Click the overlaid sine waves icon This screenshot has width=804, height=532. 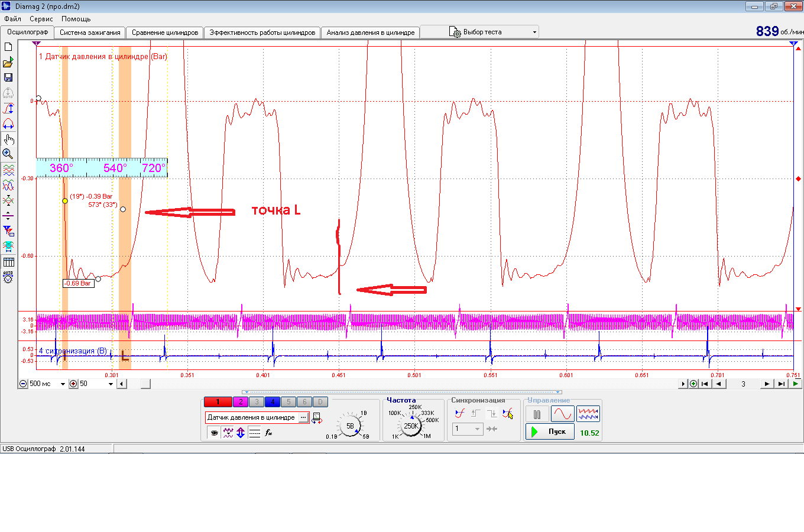(8, 185)
